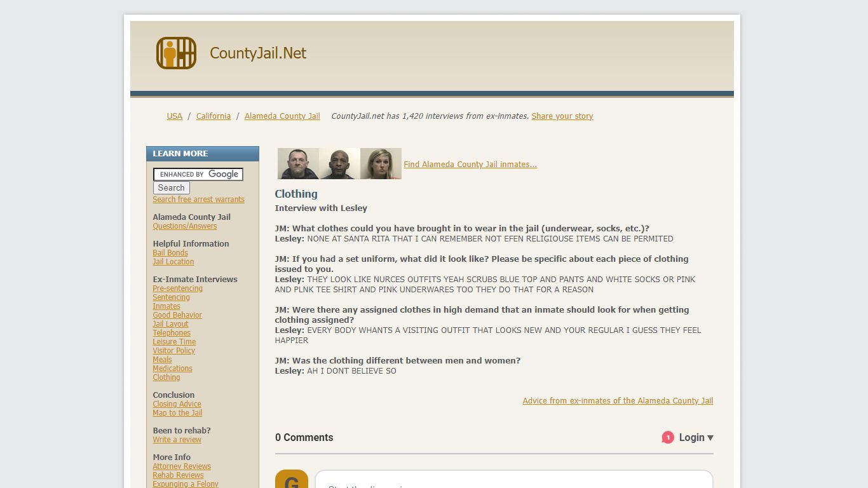Open Find Alameda County Jail inmates link
868x488 pixels.
pos(470,165)
